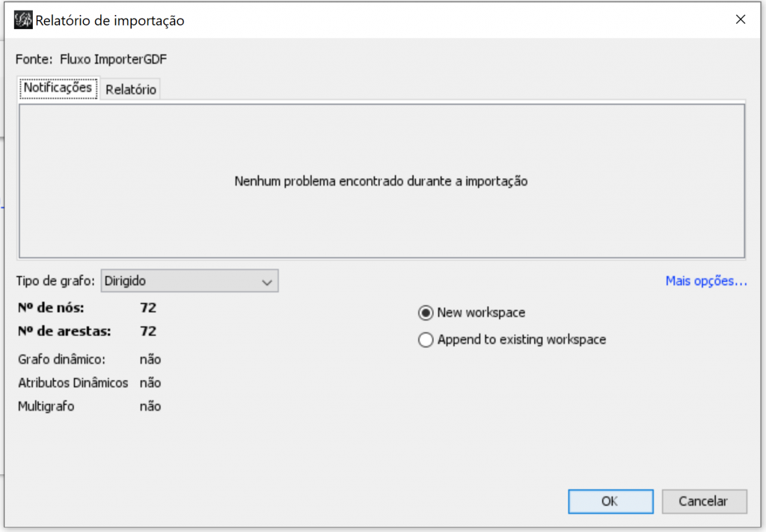This screenshot has height=532, width=766.
Task: Click the 'Relatório de importação' title text
Action: 110,21
